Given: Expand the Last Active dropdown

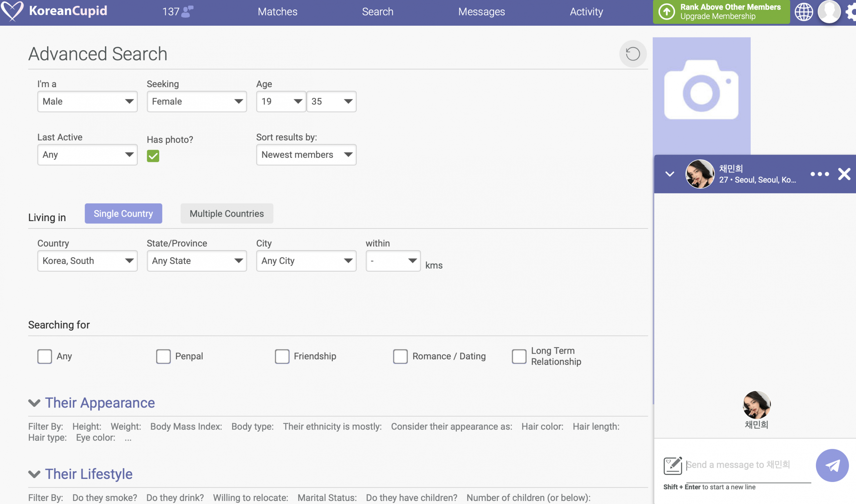Looking at the screenshot, I should [x=87, y=155].
